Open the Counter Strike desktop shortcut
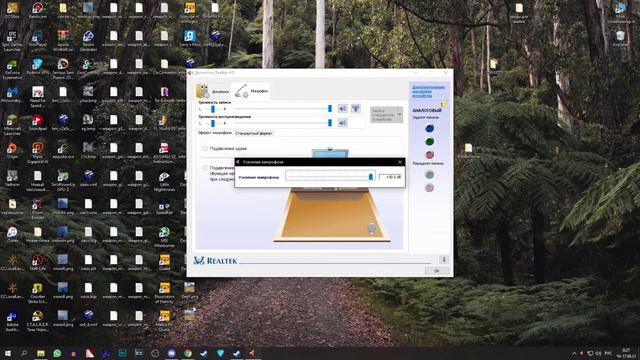 38,292
